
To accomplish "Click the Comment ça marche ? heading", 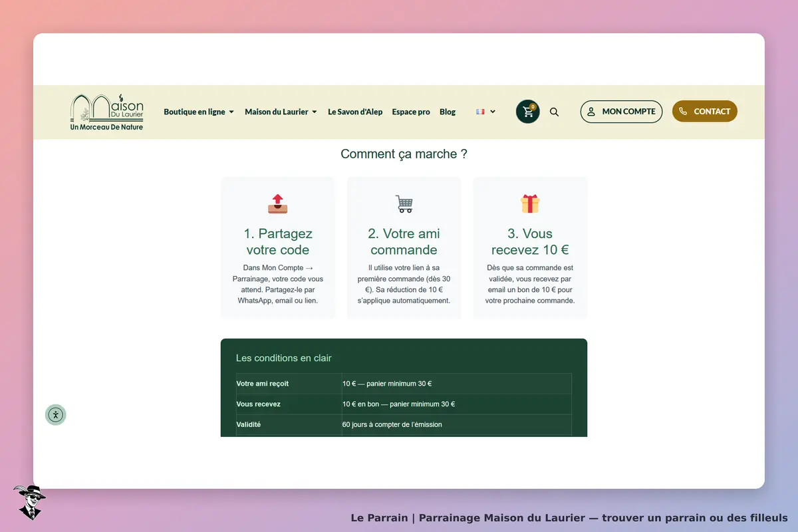I will [404, 154].
